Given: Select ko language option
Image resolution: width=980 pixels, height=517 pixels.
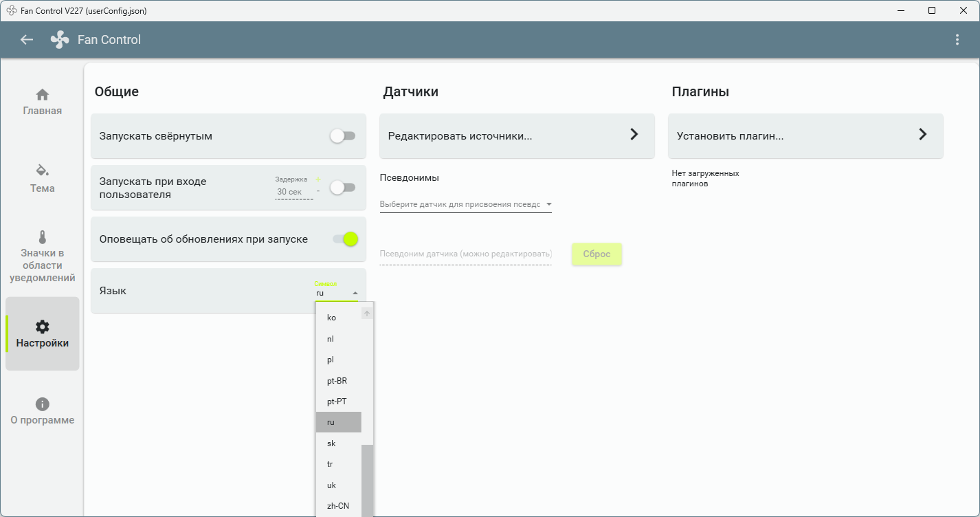Looking at the screenshot, I should [339, 318].
